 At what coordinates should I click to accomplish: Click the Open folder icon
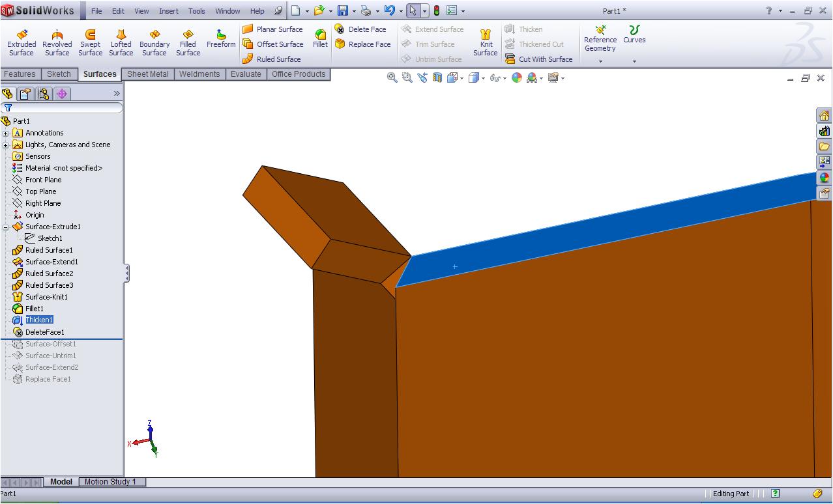[319, 10]
